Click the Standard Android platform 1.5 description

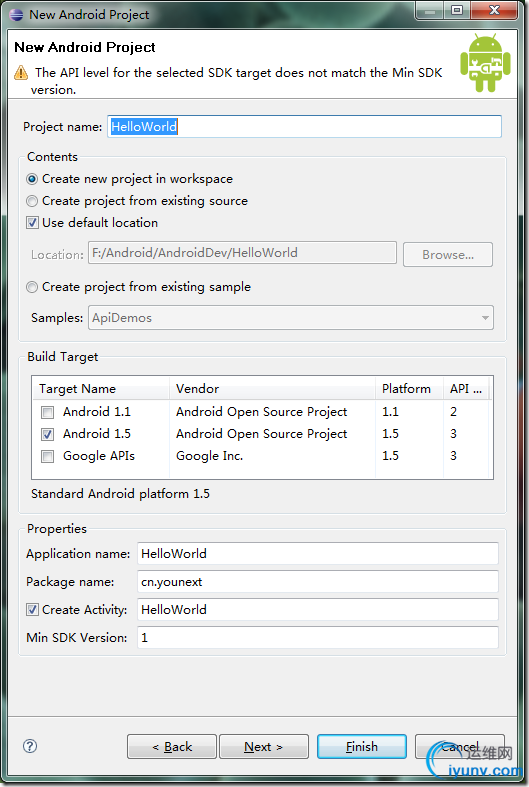(x=120, y=494)
